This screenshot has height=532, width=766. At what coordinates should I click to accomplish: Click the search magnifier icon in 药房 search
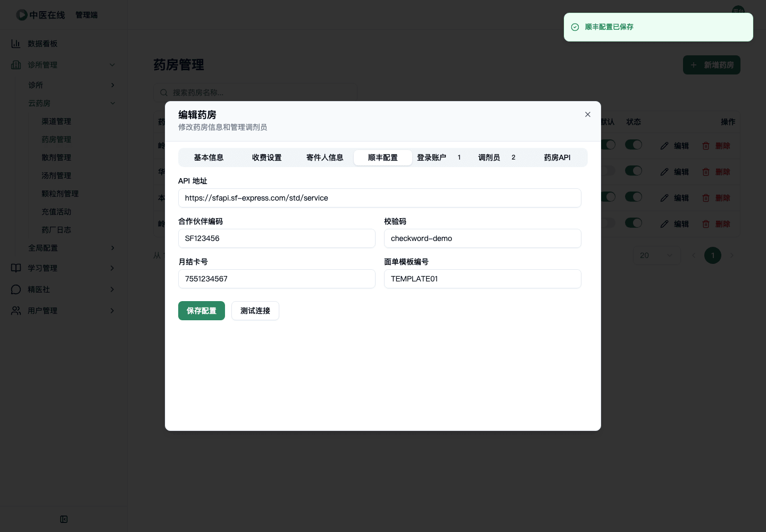pos(164,93)
